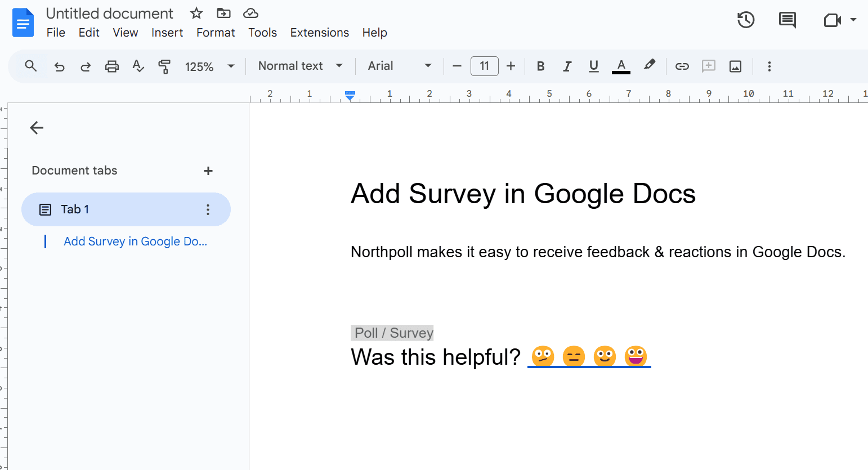Search the menus magnifier icon
The height and width of the screenshot is (470, 868).
31,66
